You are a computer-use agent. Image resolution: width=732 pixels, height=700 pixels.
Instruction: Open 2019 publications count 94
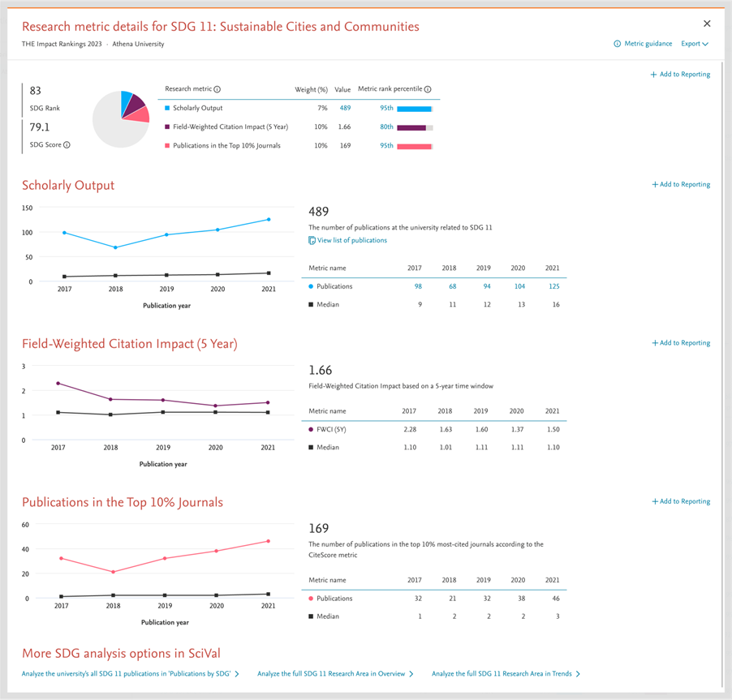(487, 286)
